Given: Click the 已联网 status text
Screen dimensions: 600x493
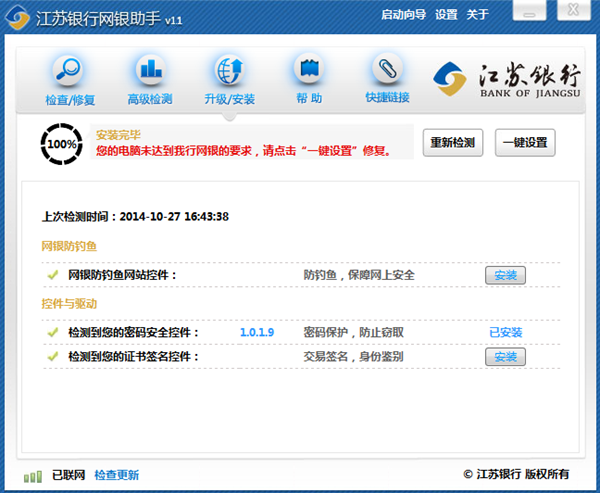Looking at the screenshot, I should (x=68, y=475).
